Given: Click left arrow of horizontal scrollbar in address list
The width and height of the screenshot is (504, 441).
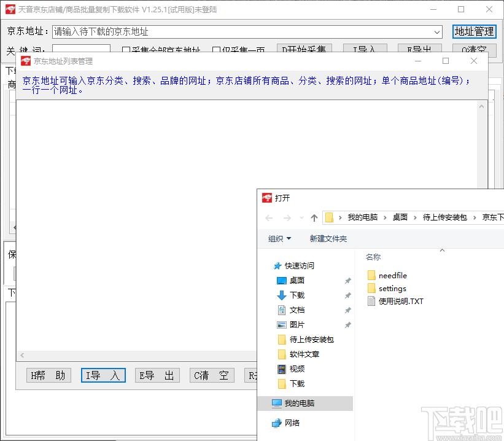Looking at the screenshot, I should coord(22,355).
